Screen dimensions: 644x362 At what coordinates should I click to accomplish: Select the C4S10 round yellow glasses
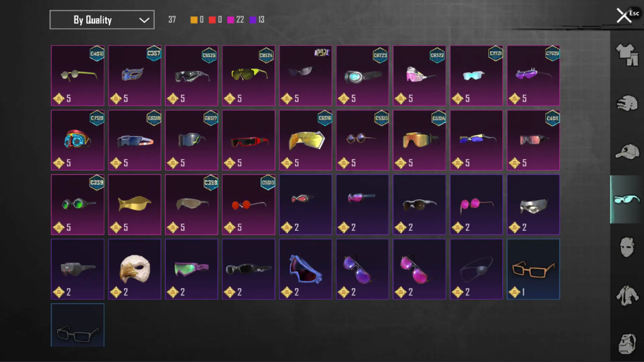[77, 76]
